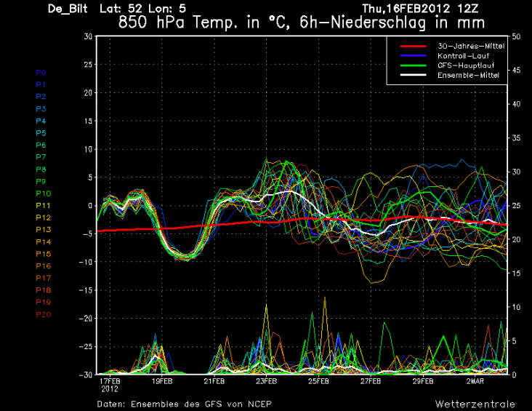This screenshot has height=411, width=532.
Task: Click the 850 hPa Temp chart title
Action: 302,23
